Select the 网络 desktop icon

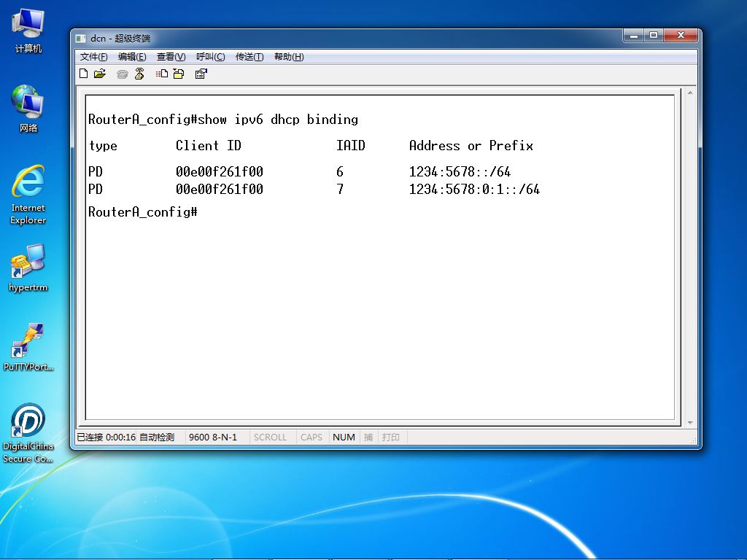pyautogui.click(x=28, y=109)
